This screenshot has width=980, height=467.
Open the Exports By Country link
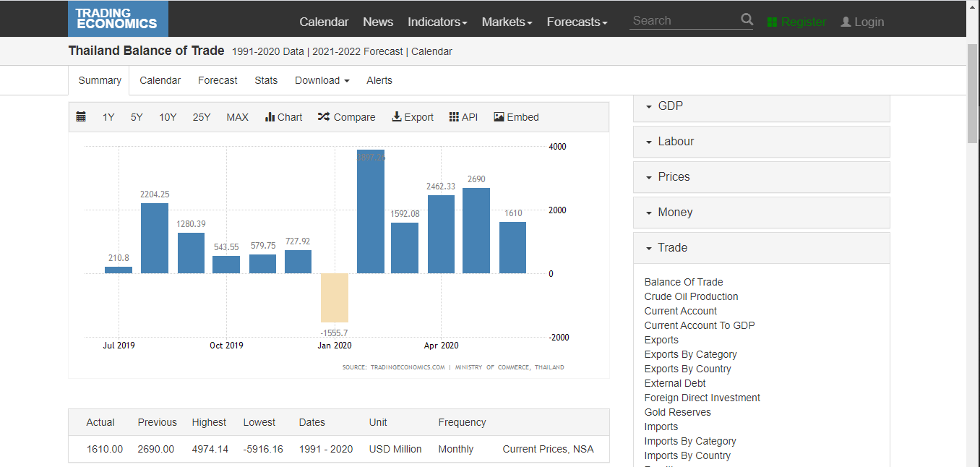tap(687, 369)
